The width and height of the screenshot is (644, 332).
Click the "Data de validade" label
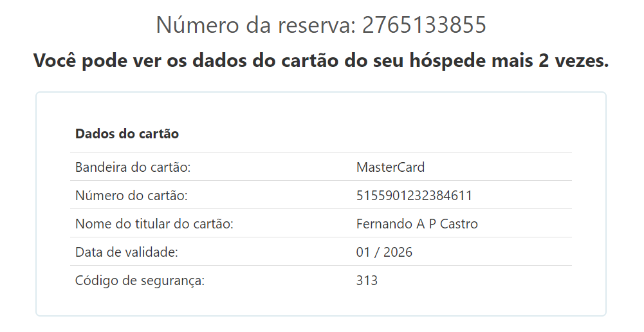click(x=126, y=252)
